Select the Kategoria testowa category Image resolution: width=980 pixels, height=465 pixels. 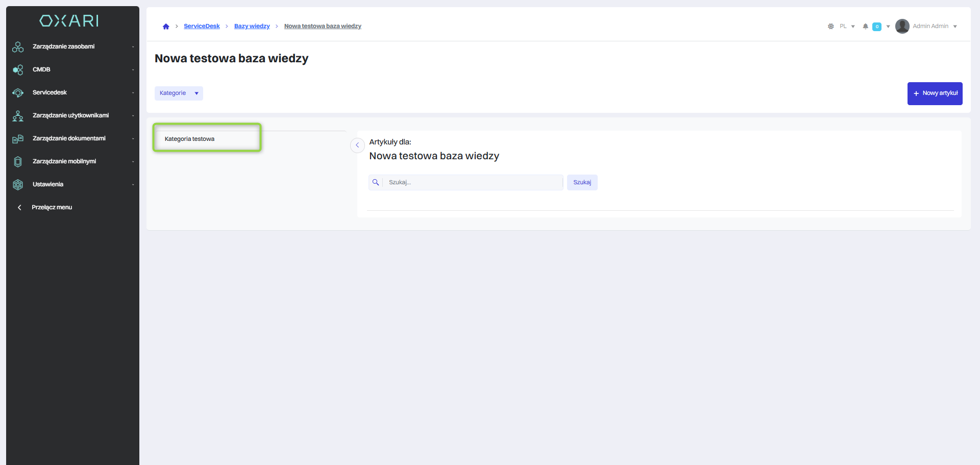(x=190, y=139)
